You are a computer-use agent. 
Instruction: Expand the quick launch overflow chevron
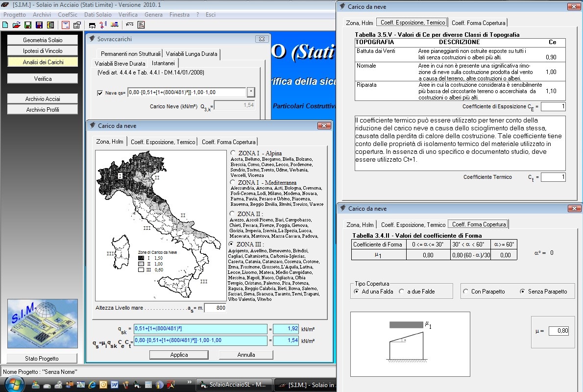point(189,382)
